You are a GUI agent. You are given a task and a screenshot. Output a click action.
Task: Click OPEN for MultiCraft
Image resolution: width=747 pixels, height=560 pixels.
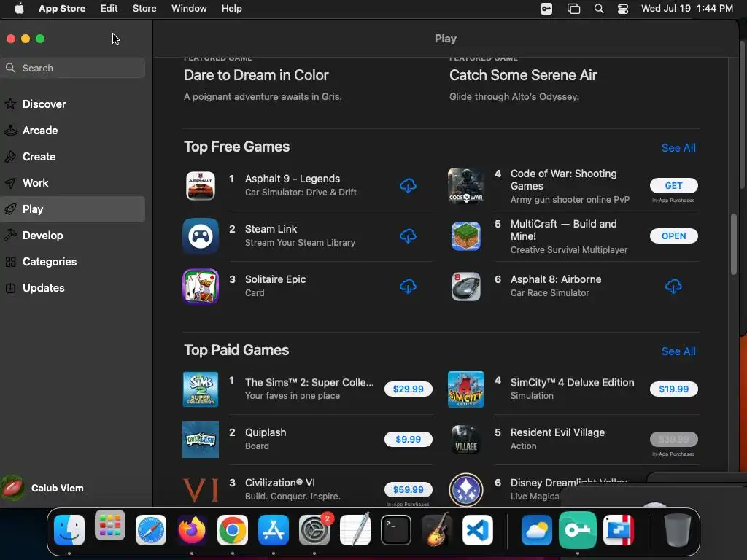click(x=673, y=236)
